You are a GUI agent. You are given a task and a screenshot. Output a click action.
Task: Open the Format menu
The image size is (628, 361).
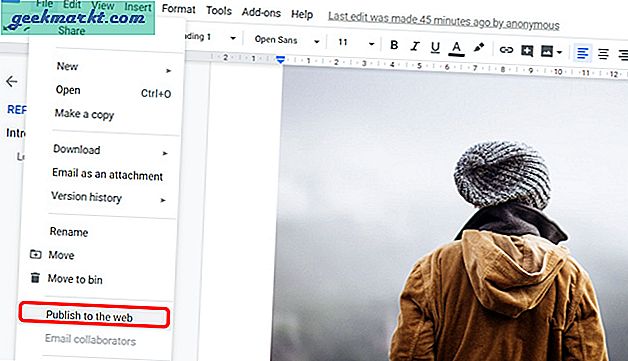click(179, 9)
